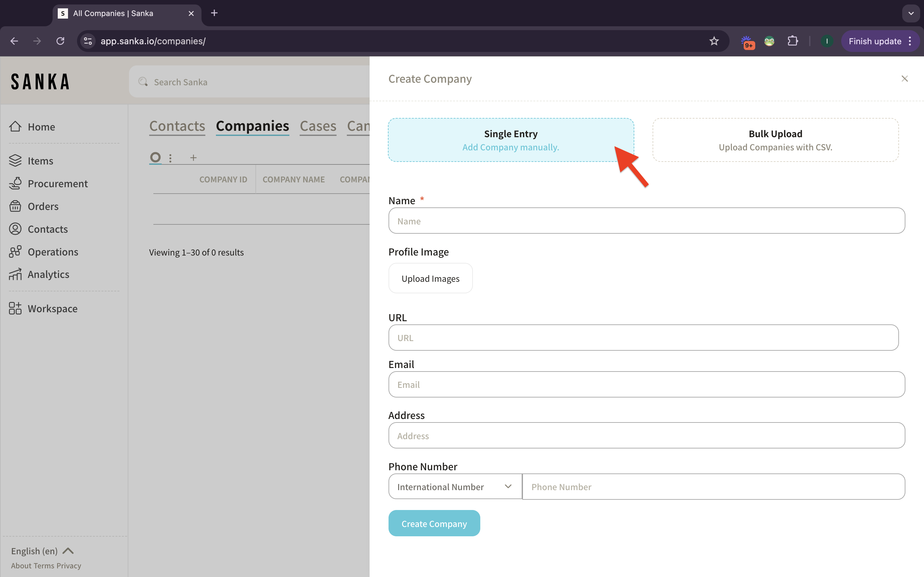This screenshot has height=577, width=924.
Task: Switch to the Contacts tab
Action: tap(177, 126)
